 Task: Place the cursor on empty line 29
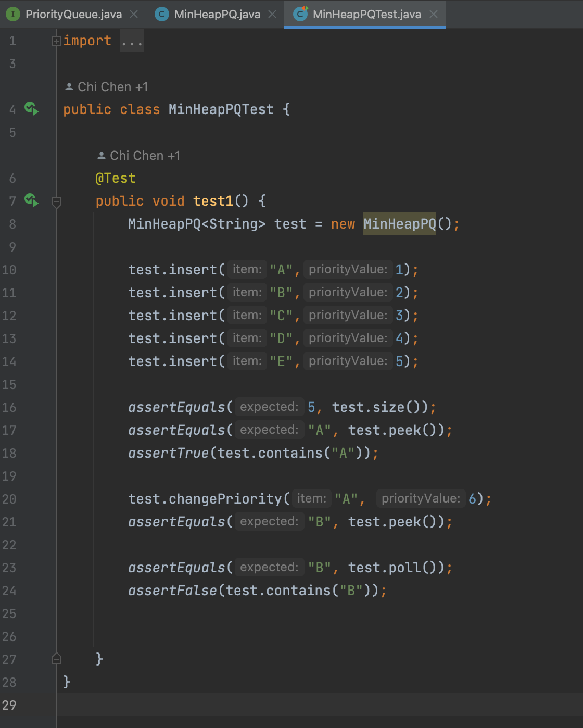tap(260, 705)
